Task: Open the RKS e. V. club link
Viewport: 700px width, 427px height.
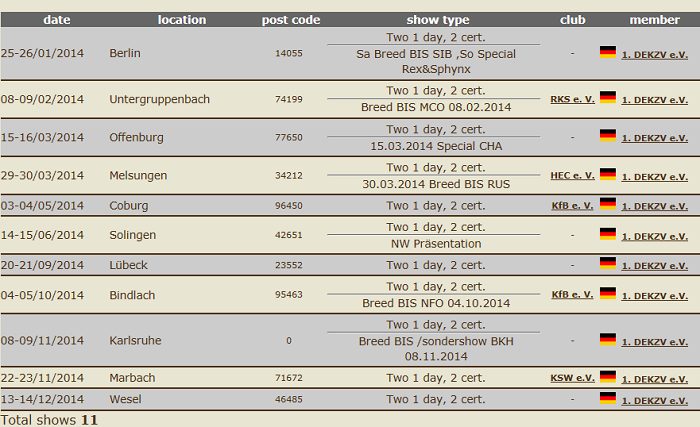Action: coord(572,99)
